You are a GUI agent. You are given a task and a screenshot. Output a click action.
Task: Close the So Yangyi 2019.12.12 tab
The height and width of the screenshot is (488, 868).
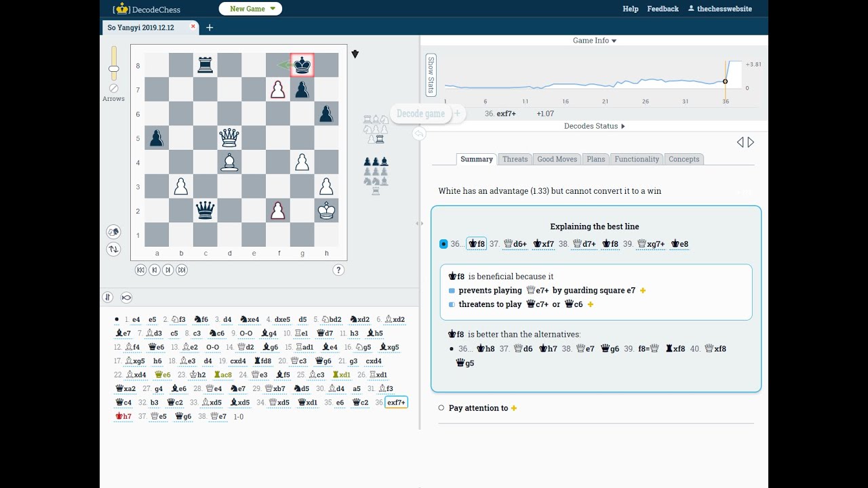[x=193, y=26]
